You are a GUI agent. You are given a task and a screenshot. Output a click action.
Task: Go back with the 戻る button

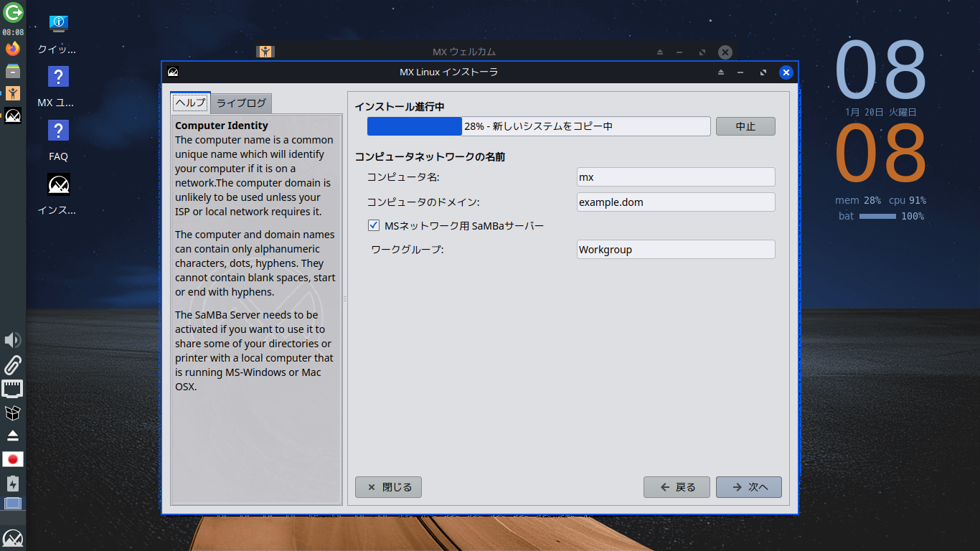click(677, 487)
